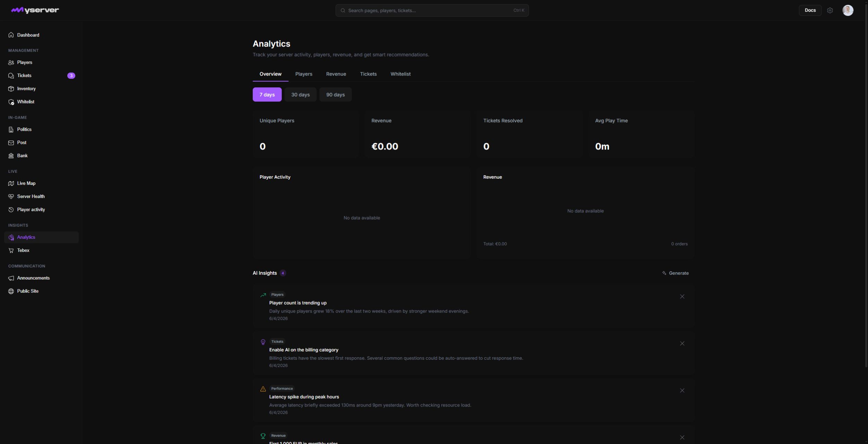868x444 pixels.
Task: Open the Bank page
Action: (41, 156)
